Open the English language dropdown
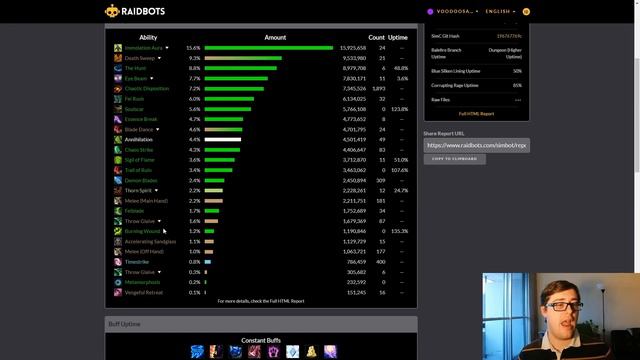This screenshot has width=640, height=360. click(x=500, y=11)
